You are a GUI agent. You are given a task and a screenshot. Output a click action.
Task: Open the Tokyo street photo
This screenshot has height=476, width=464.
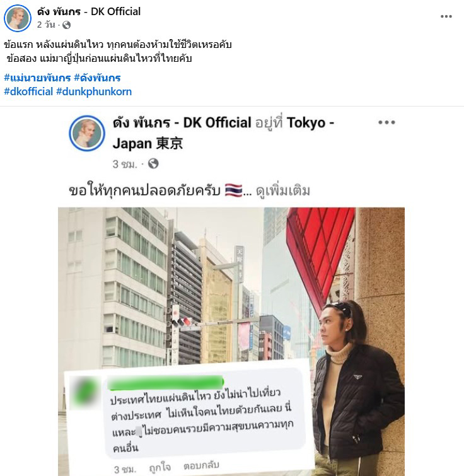click(x=231, y=341)
